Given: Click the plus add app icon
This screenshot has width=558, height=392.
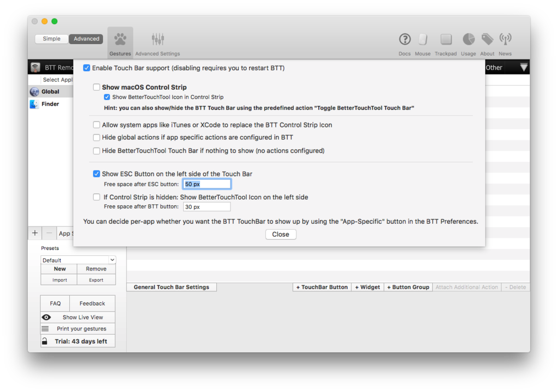Looking at the screenshot, I should 35,234.
